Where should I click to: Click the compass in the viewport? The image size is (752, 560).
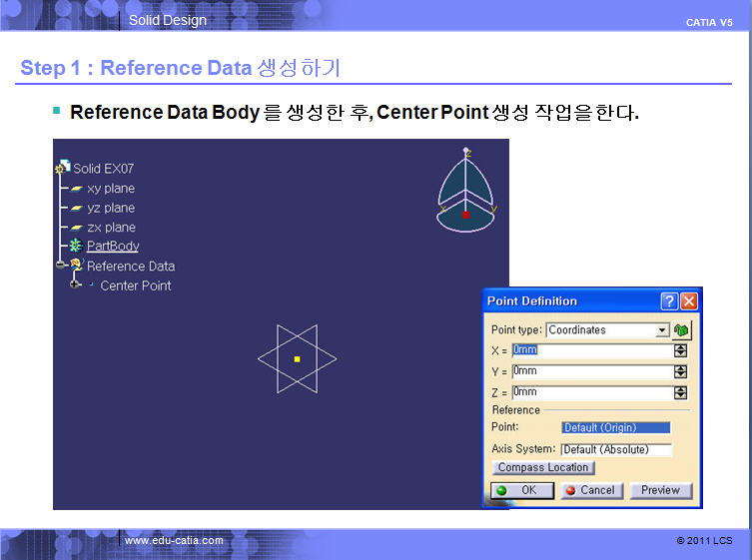coord(465,191)
